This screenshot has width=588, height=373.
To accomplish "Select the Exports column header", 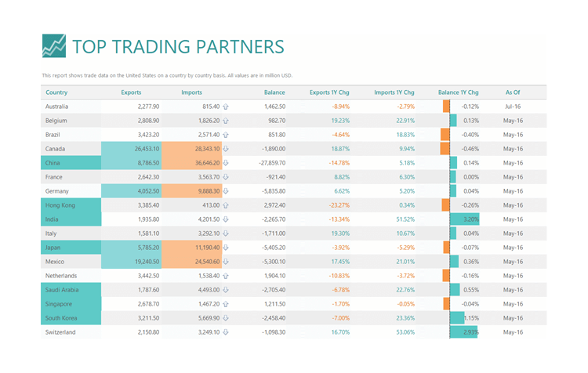I will pos(131,92).
